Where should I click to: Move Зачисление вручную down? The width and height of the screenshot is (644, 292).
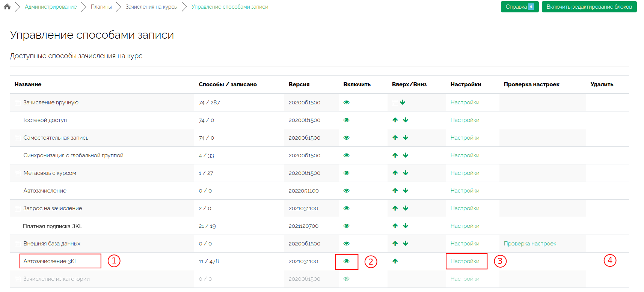pos(403,102)
